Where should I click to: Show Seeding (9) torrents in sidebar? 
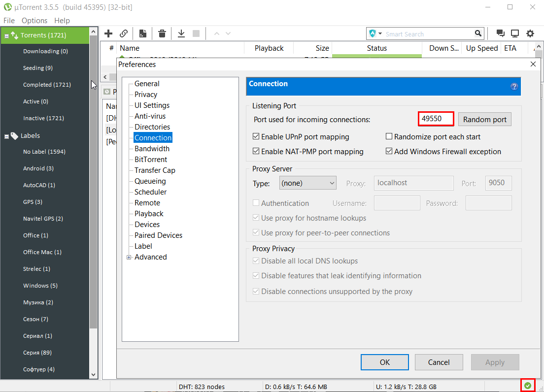pos(38,68)
